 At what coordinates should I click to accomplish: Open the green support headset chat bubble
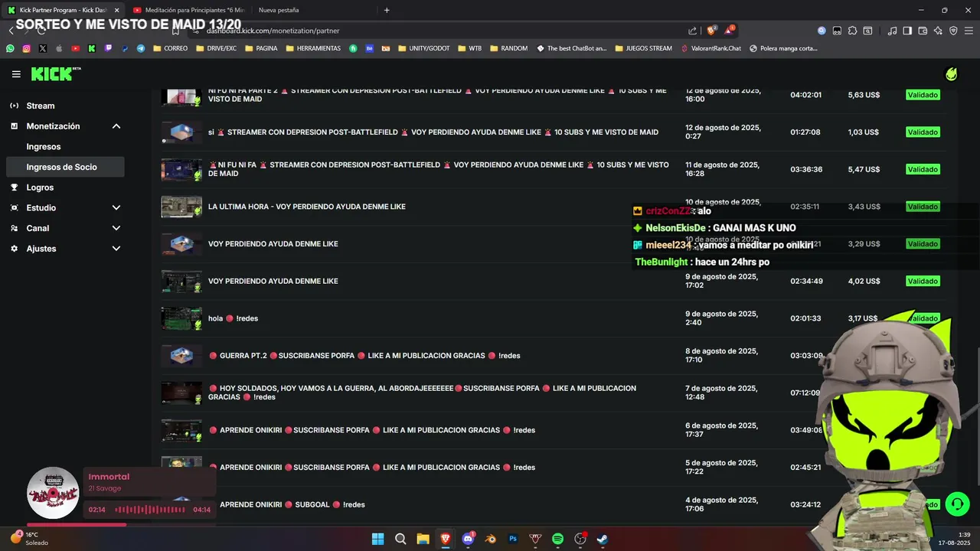pos(957,504)
